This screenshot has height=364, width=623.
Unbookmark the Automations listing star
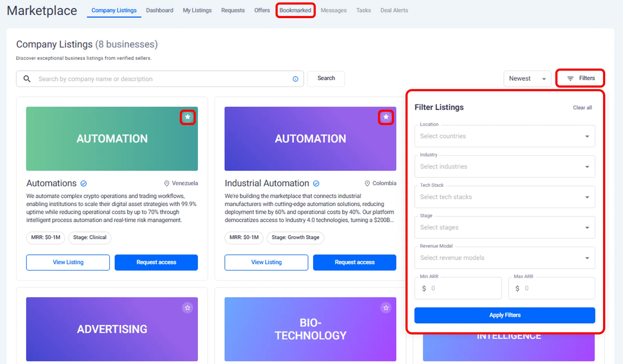click(188, 117)
